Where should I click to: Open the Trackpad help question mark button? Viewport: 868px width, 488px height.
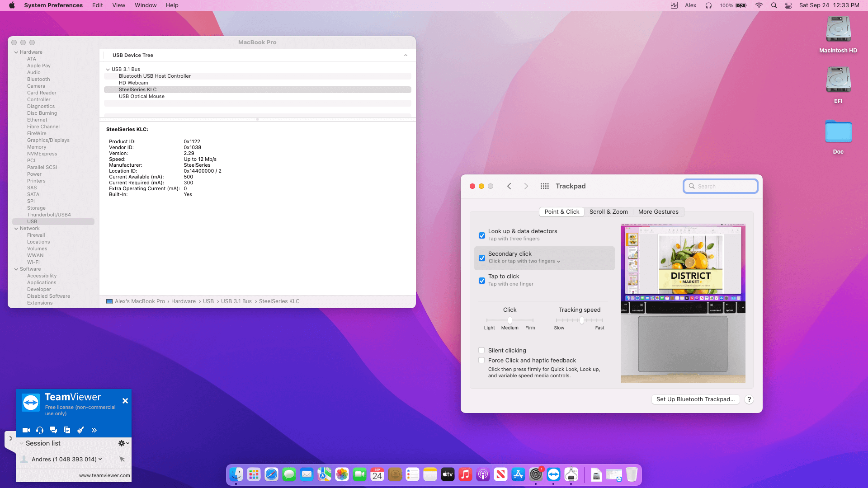pos(749,399)
